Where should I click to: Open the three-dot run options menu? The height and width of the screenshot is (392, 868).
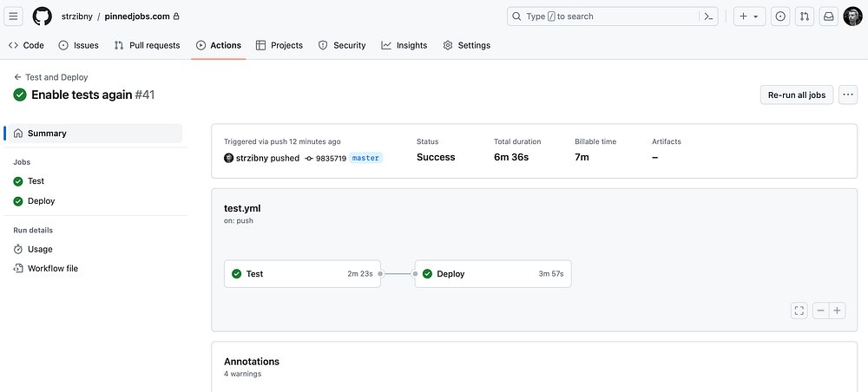(848, 95)
